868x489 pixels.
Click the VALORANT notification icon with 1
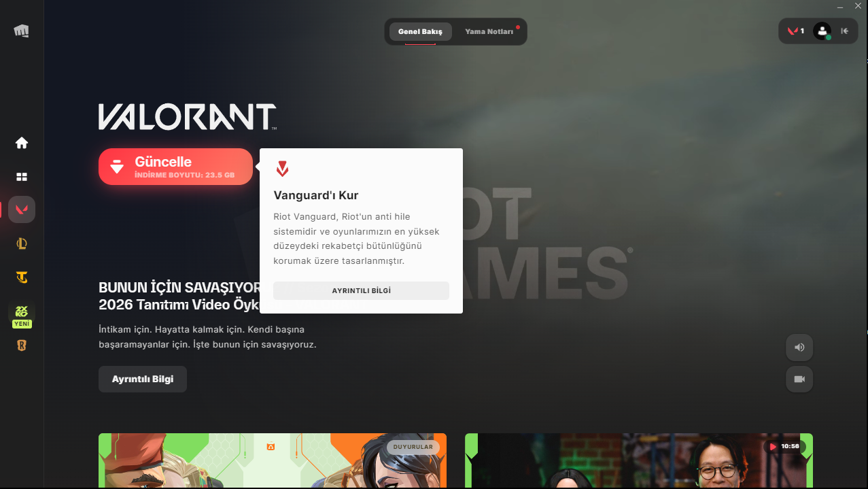tap(795, 31)
